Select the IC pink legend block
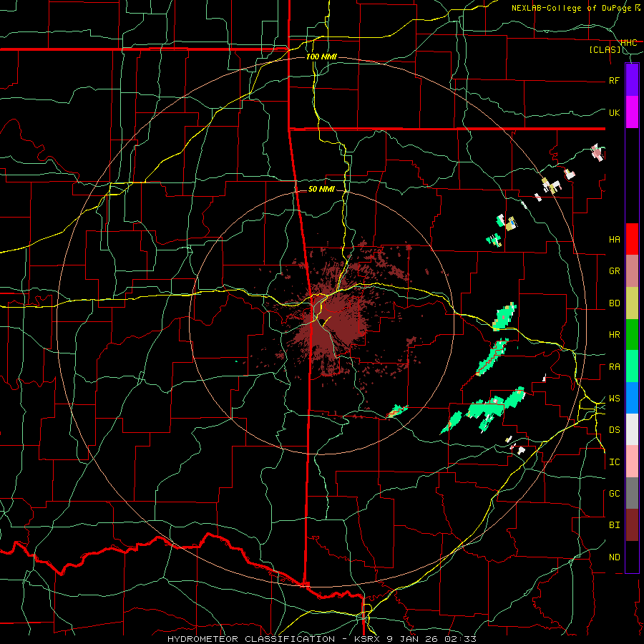The height and width of the screenshot is (644, 644). (x=632, y=462)
